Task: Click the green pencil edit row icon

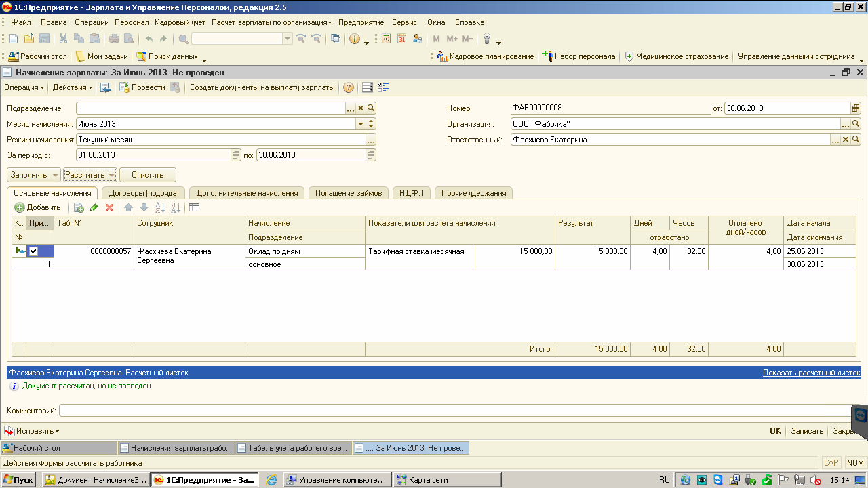Action: 94,207
